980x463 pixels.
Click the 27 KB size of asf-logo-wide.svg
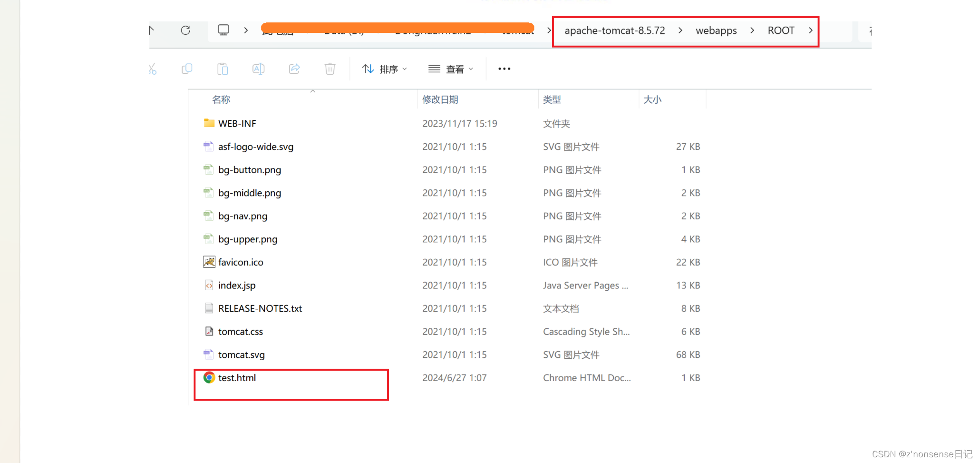pyautogui.click(x=688, y=147)
